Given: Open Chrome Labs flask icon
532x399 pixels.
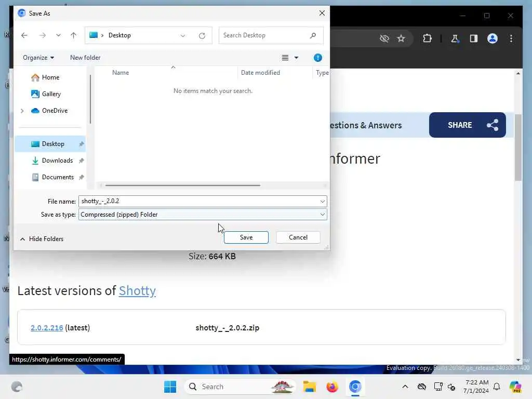Looking at the screenshot, I should (x=454, y=38).
